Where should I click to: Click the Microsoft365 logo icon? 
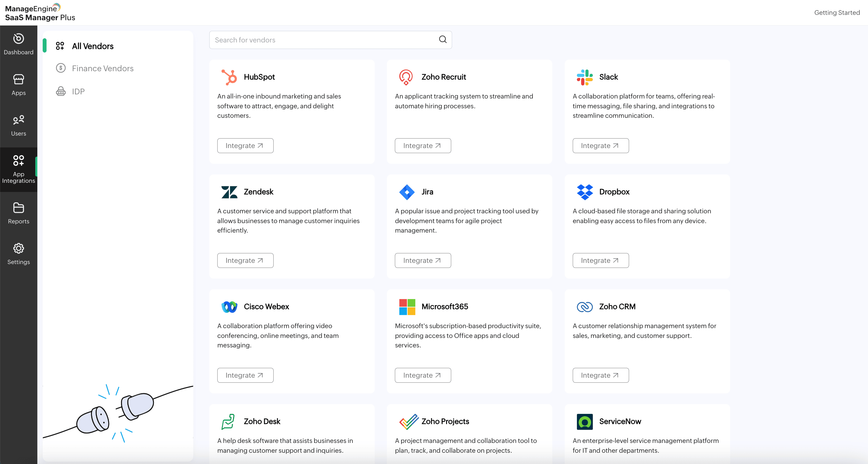[x=407, y=306]
